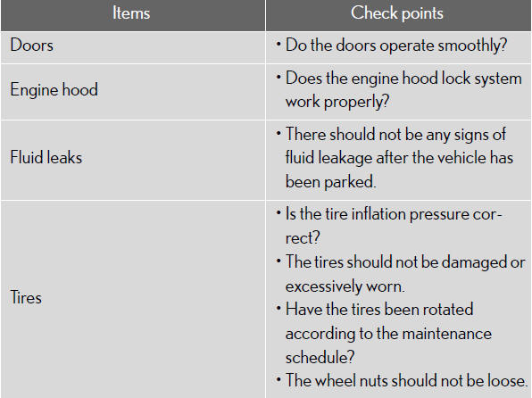Click 'according to the maintenance' line
532x398 pixels.
click(x=388, y=334)
